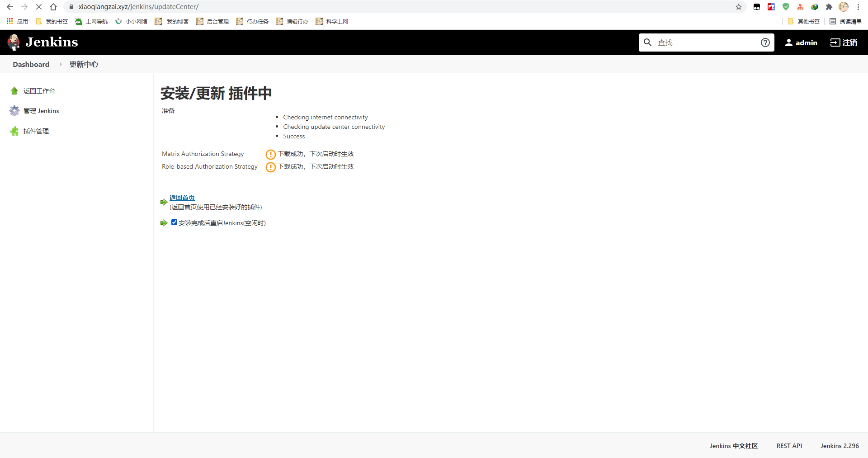Go to Dashboard breadcrumb
The height and width of the screenshot is (458, 868).
point(31,64)
